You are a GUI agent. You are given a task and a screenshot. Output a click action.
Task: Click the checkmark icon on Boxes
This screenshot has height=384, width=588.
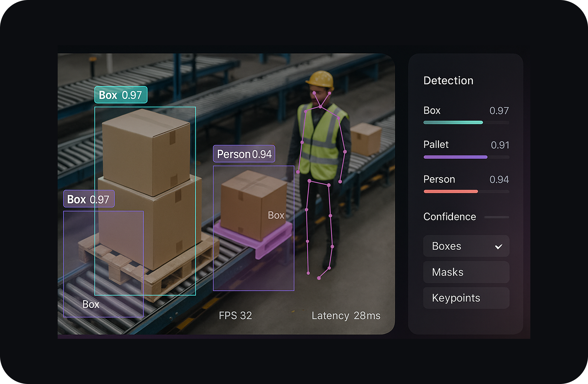498,246
